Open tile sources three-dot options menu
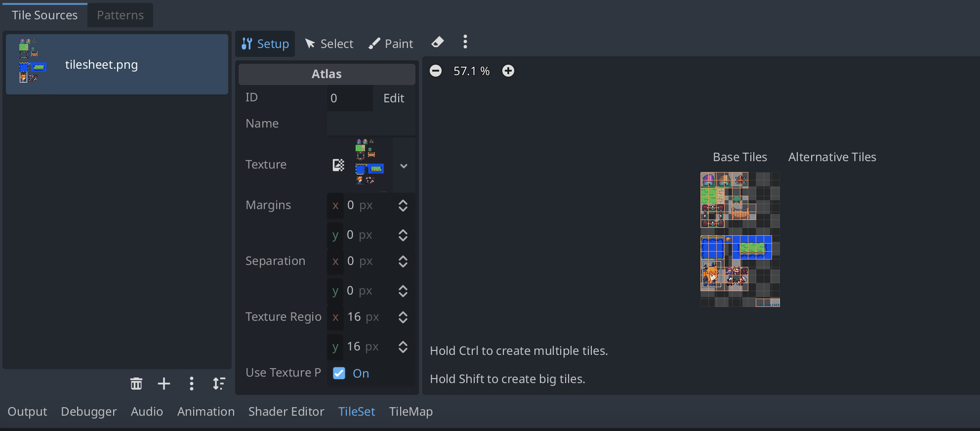 click(192, 384)
